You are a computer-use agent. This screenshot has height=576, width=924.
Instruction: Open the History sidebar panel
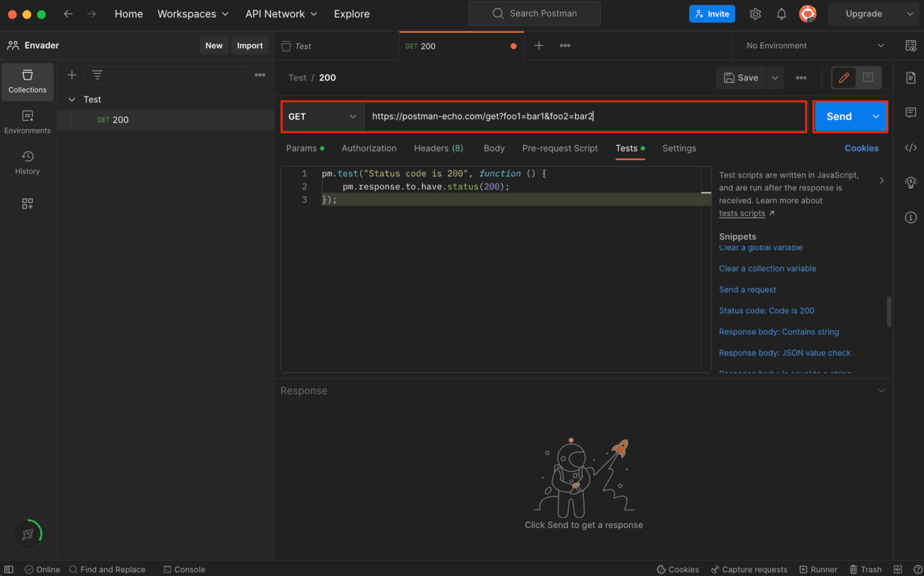pyautogui.click(x=27, y=163)
